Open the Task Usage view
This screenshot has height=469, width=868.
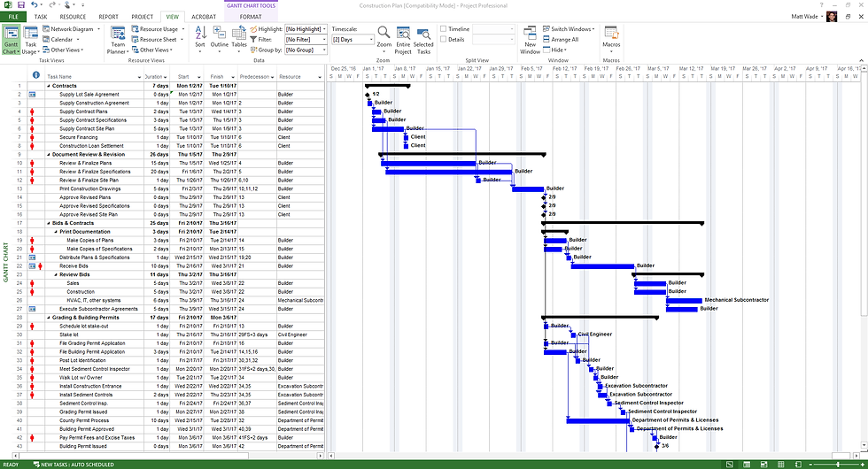pos(30,40)
